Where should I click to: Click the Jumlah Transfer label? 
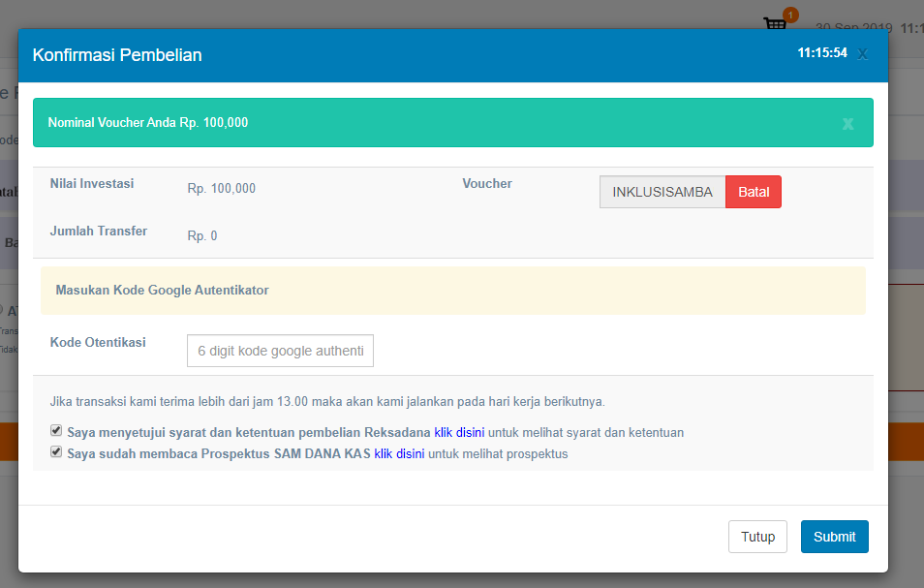(99, 231)
